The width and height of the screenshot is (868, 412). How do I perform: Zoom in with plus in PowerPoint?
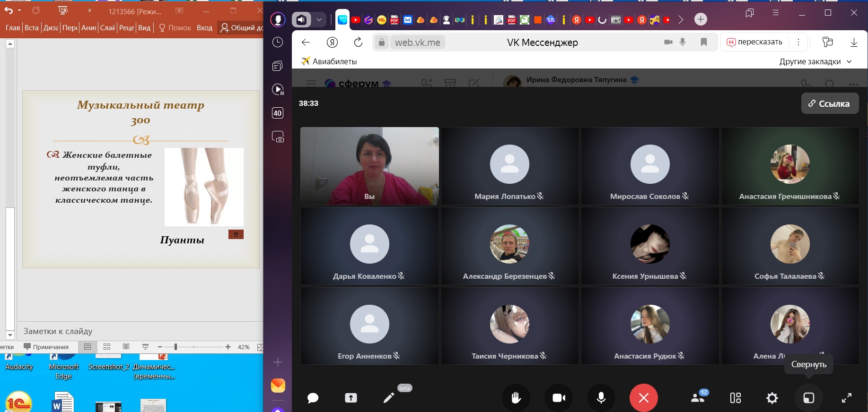228,347
